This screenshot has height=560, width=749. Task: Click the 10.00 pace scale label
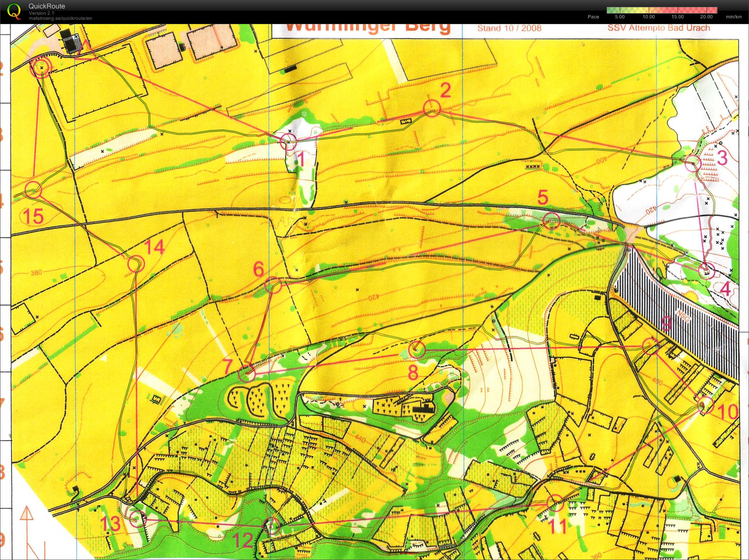[x=648, y=17]
